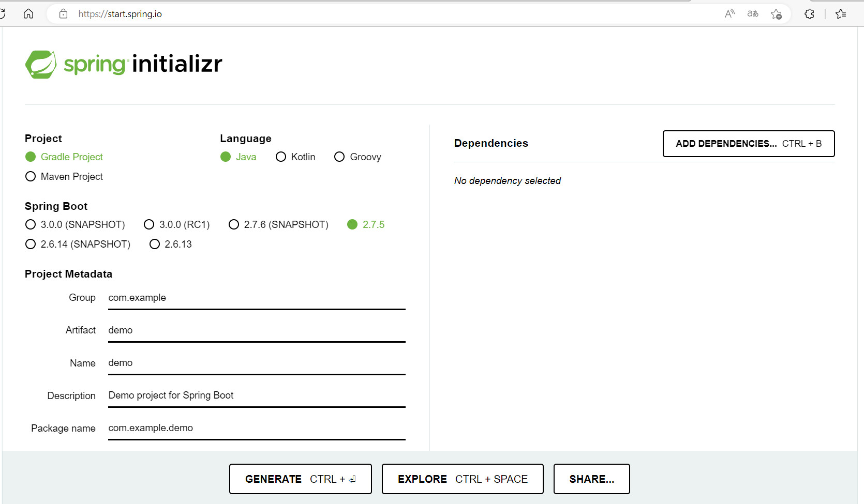The image size is (864, 504).
Task: Click the browser address bar URL
Action: (120, 14)
